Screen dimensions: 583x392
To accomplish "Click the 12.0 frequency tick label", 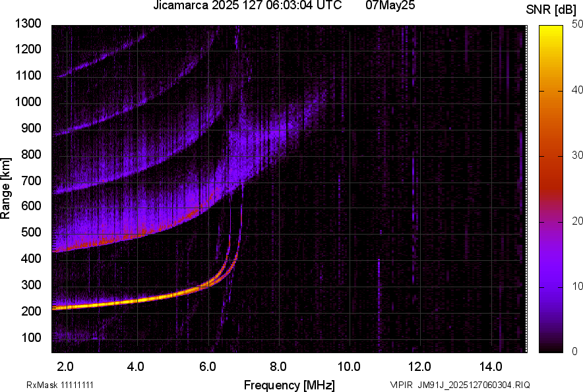I will (419, 366).
